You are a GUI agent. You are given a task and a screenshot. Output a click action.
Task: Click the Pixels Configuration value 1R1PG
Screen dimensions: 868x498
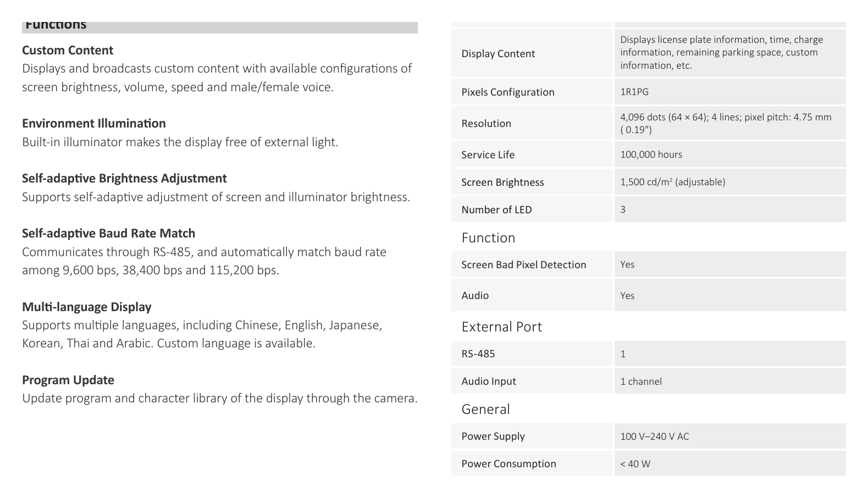point(634,92)
